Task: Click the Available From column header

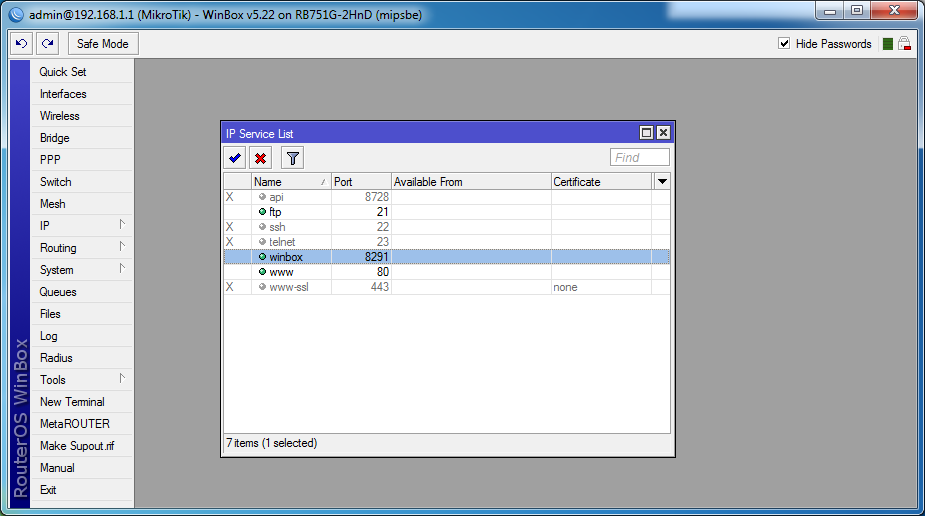Action: coord(471,182)
